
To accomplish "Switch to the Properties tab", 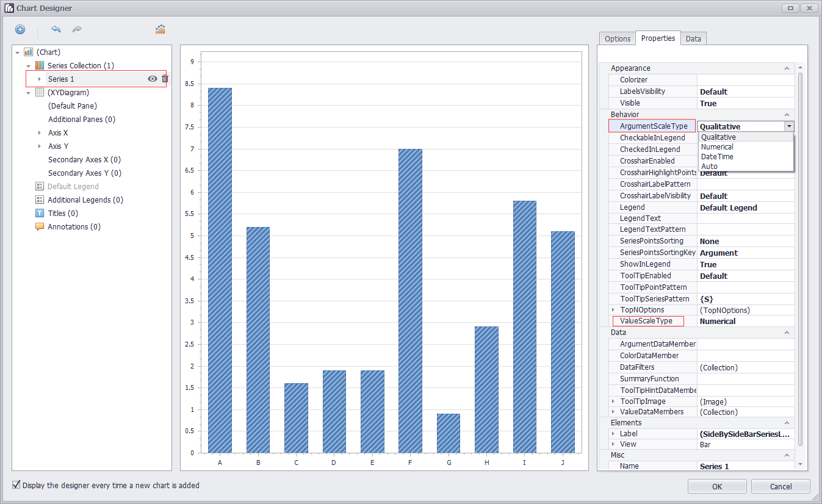I will 658,38.
